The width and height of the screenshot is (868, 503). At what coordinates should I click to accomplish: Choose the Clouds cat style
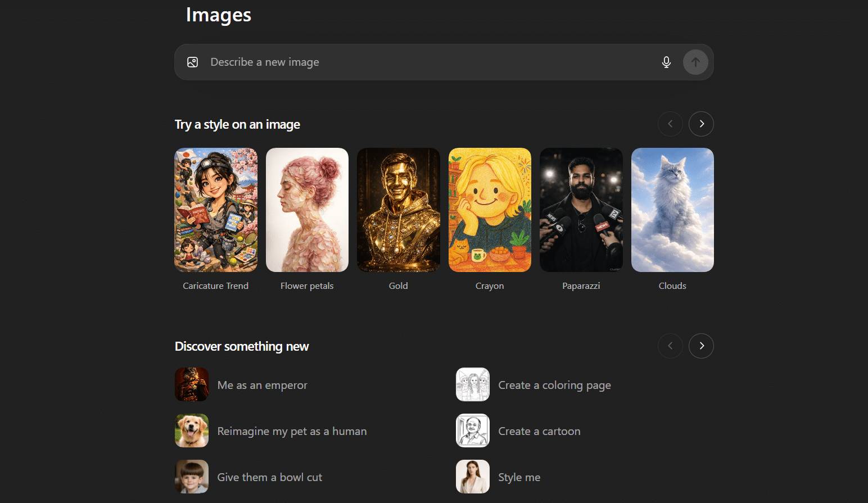[672, 210]
